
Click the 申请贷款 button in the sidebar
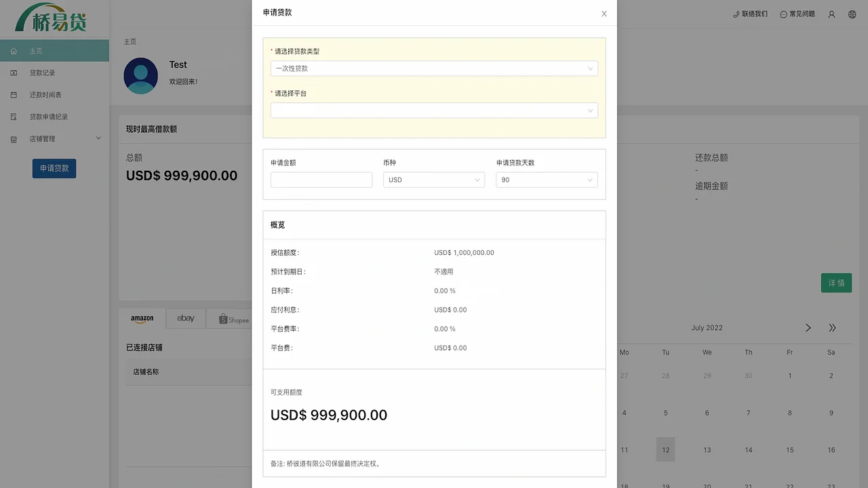(54, 169)
